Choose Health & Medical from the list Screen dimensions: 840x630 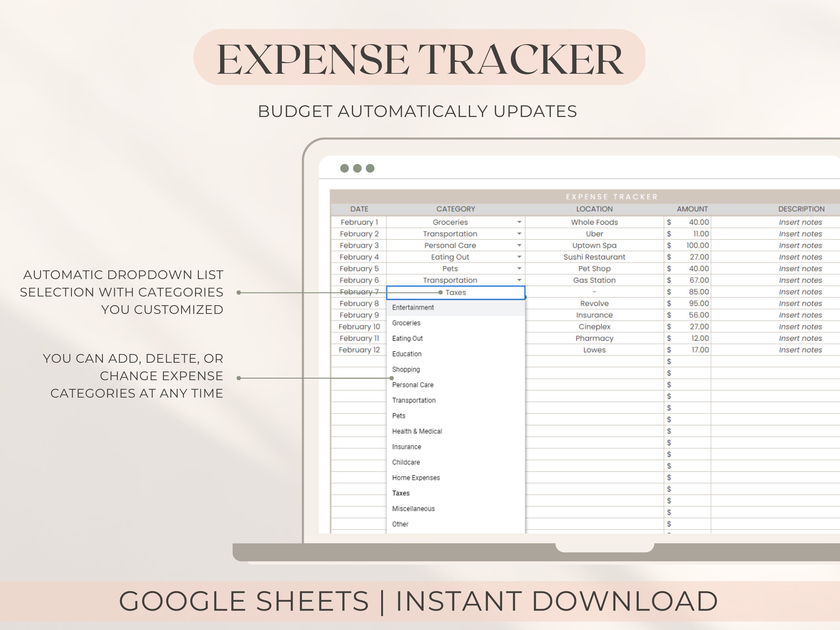click(x=456, y=432)
